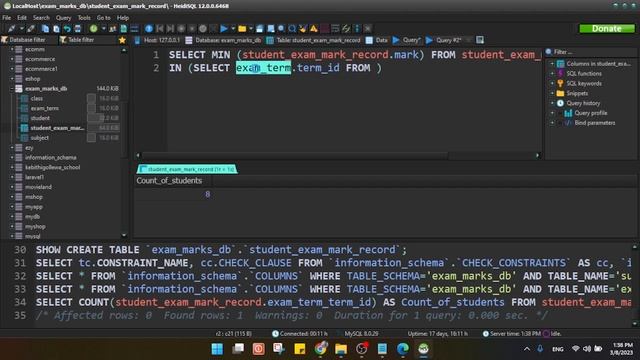Screen dimensions: 640x360
Task: Expand Query history in helpers panel
Action: pos(552,103)
